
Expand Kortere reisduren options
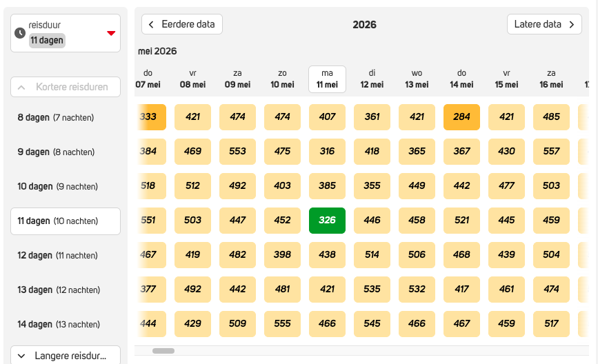(x=66, y=88)
